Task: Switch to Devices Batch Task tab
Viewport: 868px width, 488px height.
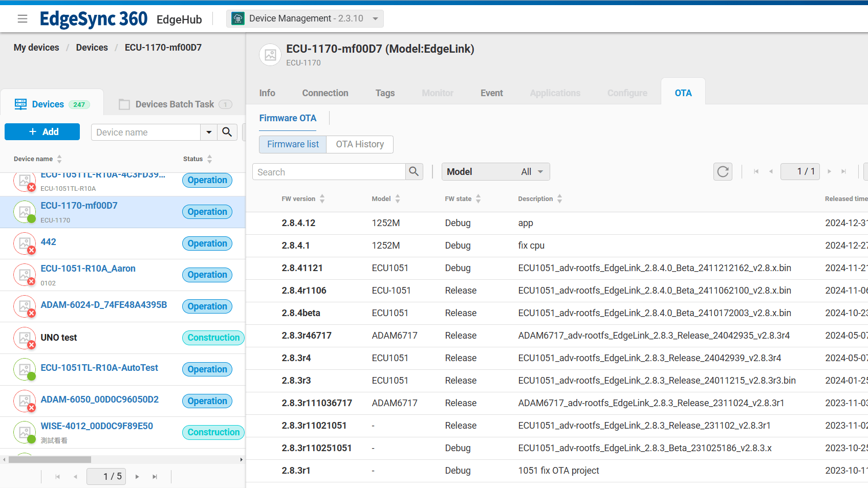Action: coord(175,104)
